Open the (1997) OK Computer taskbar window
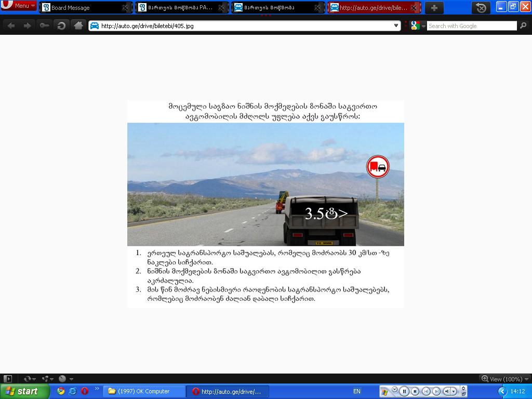This screenshot has height=399, width=532. (x=144, y=391)
